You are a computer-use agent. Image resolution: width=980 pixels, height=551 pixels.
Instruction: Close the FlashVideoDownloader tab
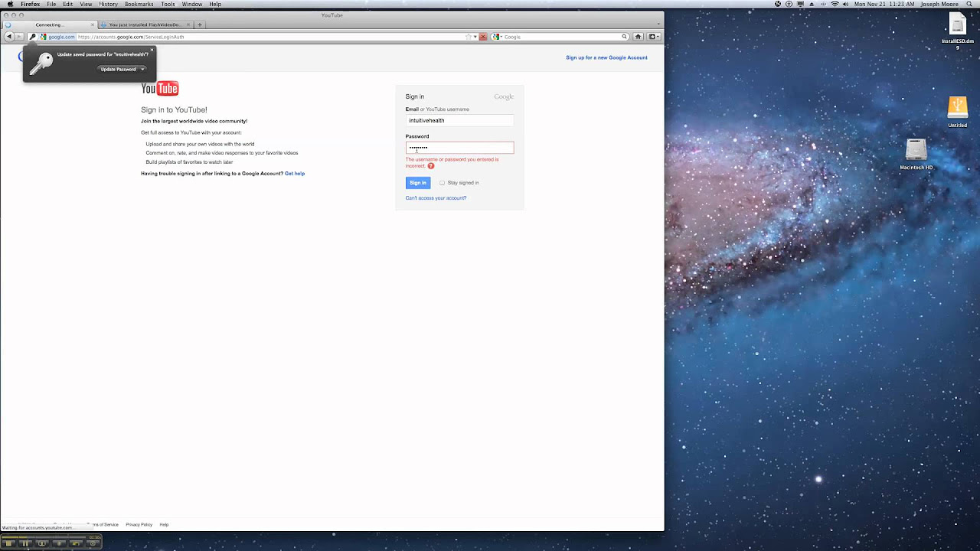click(x=188, y=24)
